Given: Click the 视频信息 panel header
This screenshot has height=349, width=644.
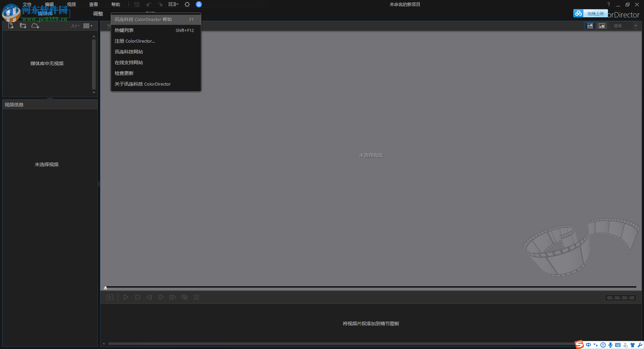Looking at the screenshot, I should [50, 105].
